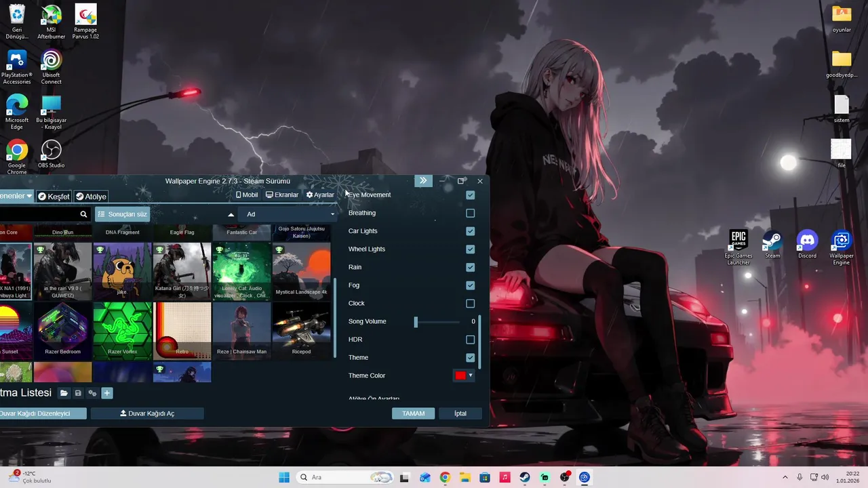Open Steam from the desktop
868x488 pixels.
click(772, 245)
